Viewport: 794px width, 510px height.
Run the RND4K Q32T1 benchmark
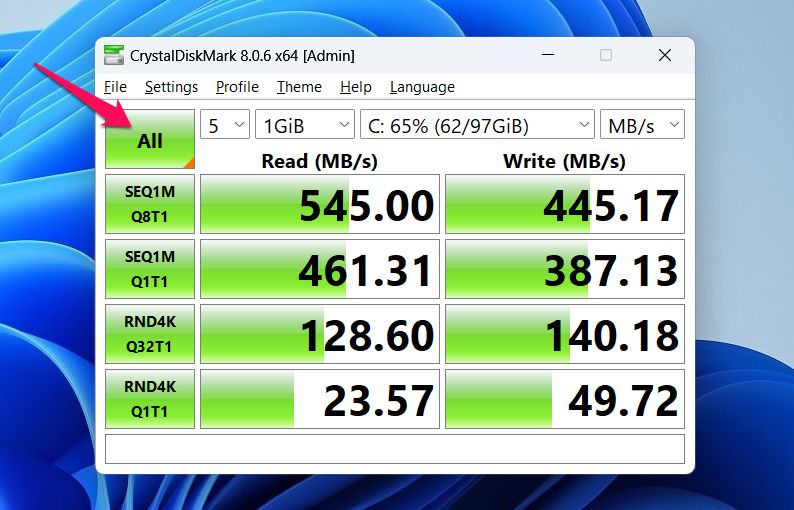[x=150, y=334]
